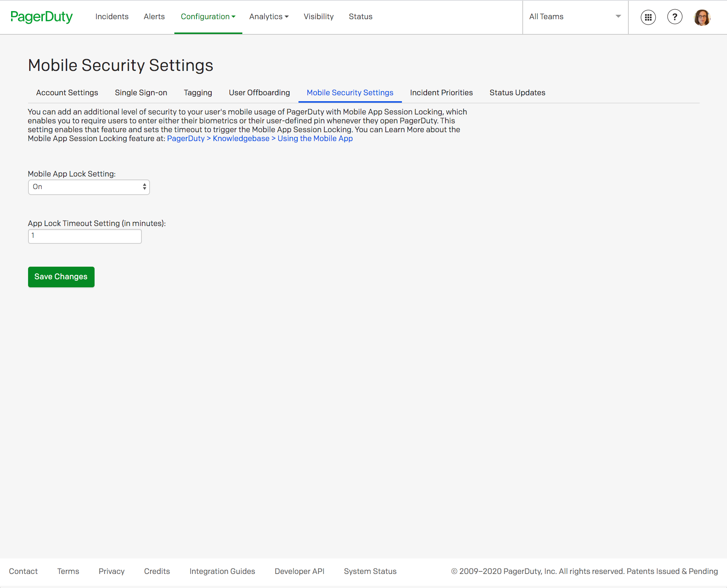Go to Alerts in the top navigation
Viewport: 727px width, 588px height.
[x=154, y=17]
